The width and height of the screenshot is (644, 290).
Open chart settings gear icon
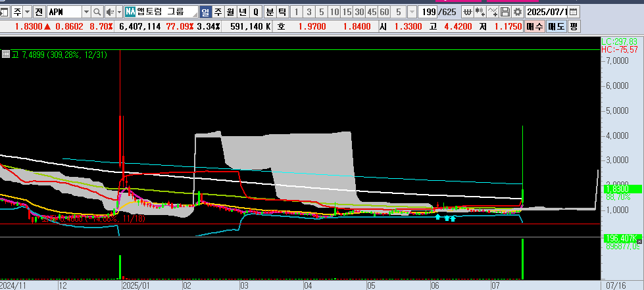pyautogui.click(x=518, y=12)
